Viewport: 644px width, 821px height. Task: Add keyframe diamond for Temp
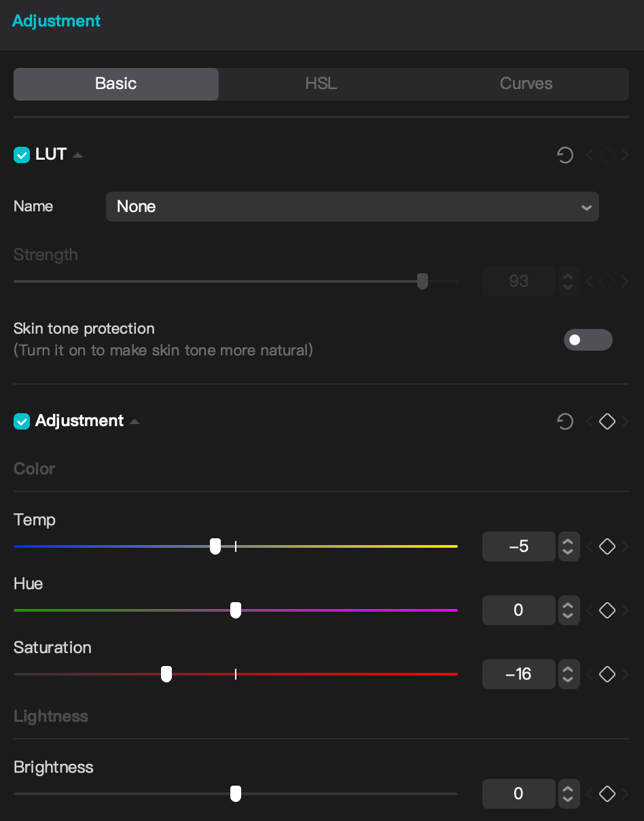point(607,546)
